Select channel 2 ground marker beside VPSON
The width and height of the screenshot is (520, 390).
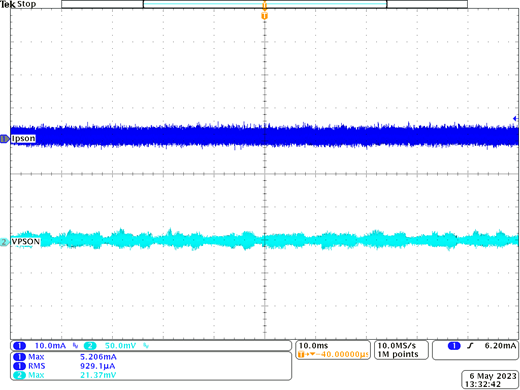pos(5,242)
